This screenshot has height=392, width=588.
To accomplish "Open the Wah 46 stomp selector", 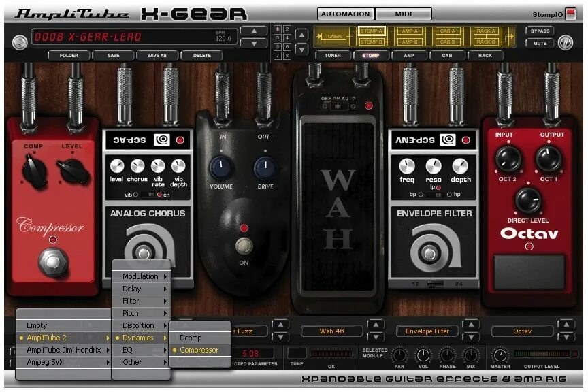I will pyautogui.click(x=331, y=331).
